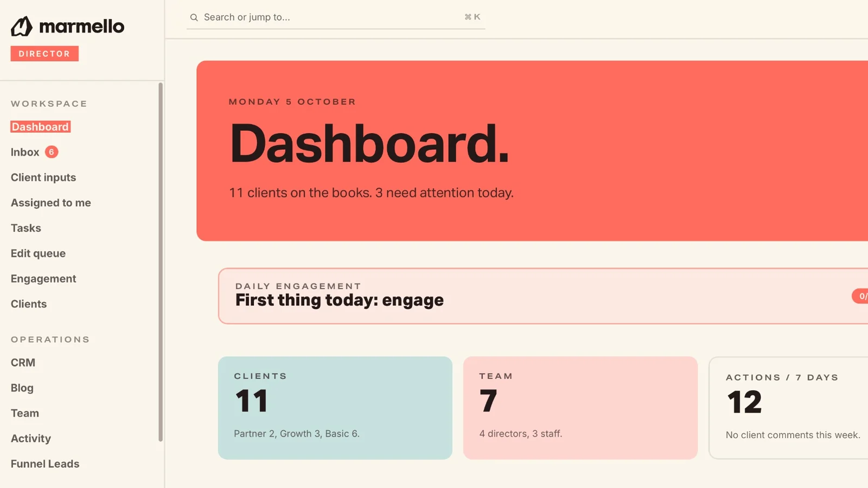
Task: Open the Clients 11 stat card
Action: tap(335, 408)
